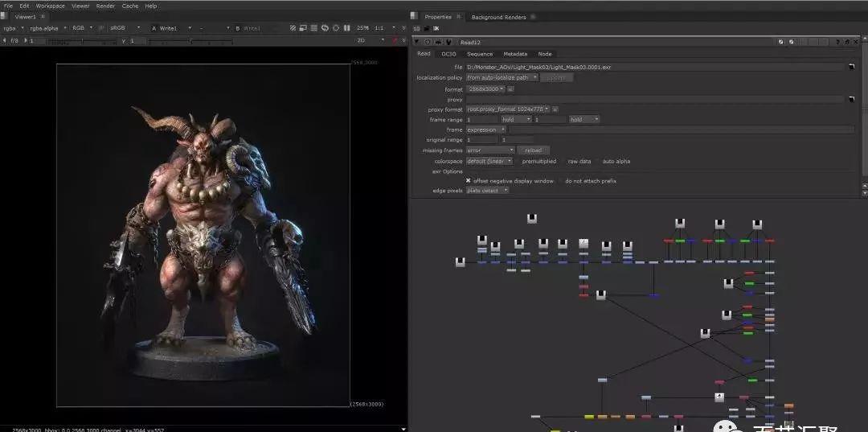Browse for proxy using the folder icon on proxy row
The height and width of the screenshot is (432, 868).
851,99
